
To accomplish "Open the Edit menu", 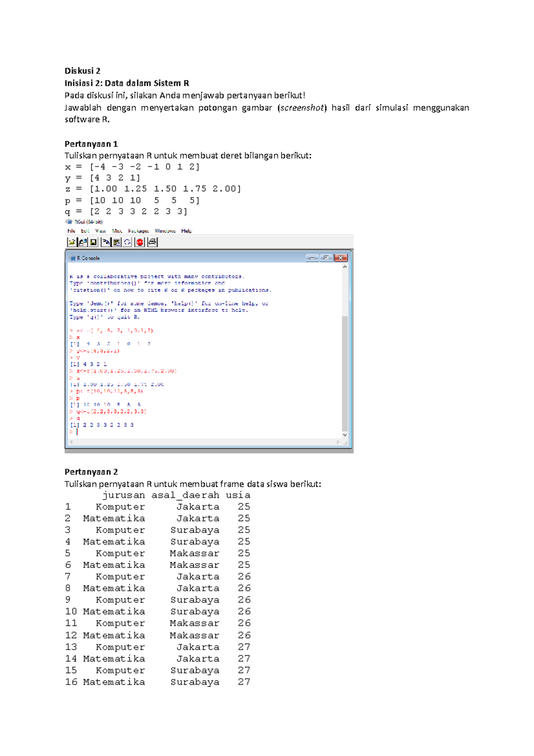I will (x=85, y=231).
